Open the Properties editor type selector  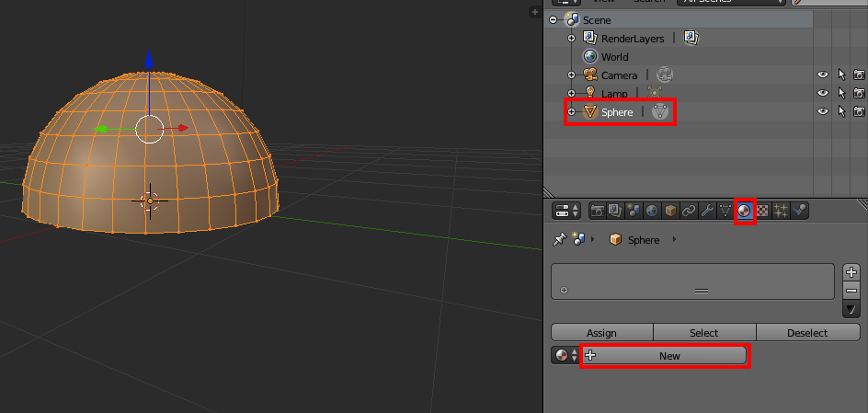(565, 211)
